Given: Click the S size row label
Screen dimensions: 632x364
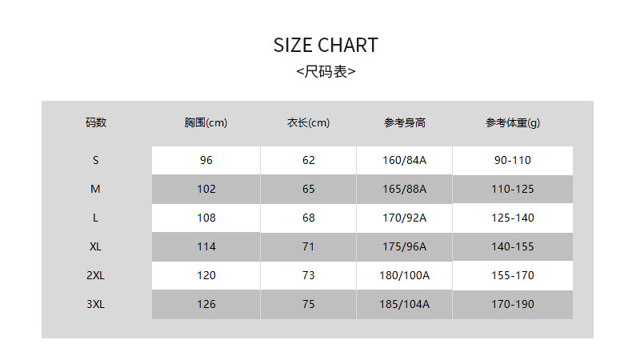Looking at the screenshot, I should [x=96, y=160].
